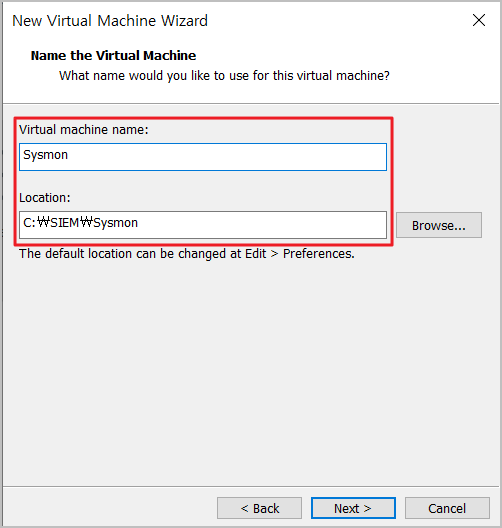Close the wizard with the X button
The width and height of the screenshot is (502, 528).
pos(479,20)
